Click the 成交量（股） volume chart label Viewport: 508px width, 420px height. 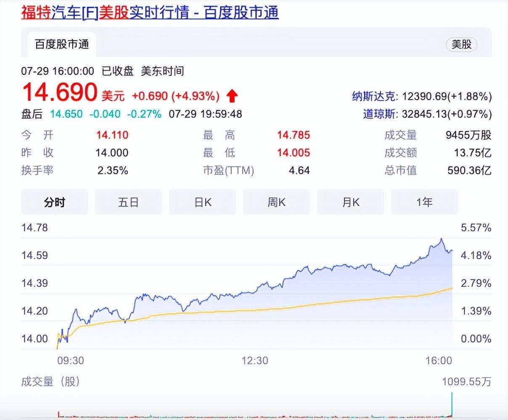50,382
